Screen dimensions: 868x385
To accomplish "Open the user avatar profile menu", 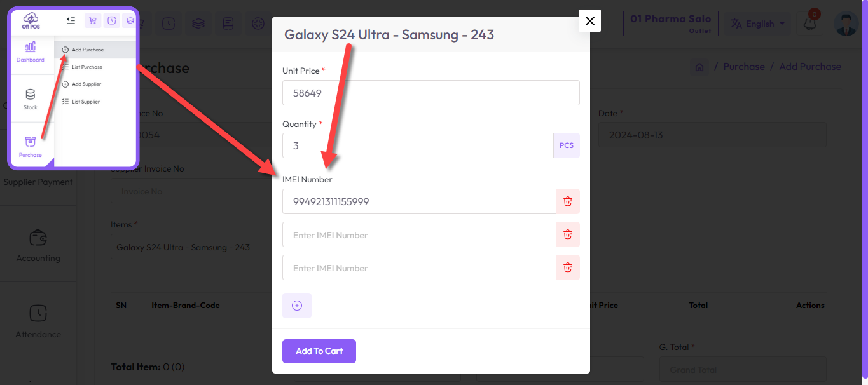I will [846, 24].
